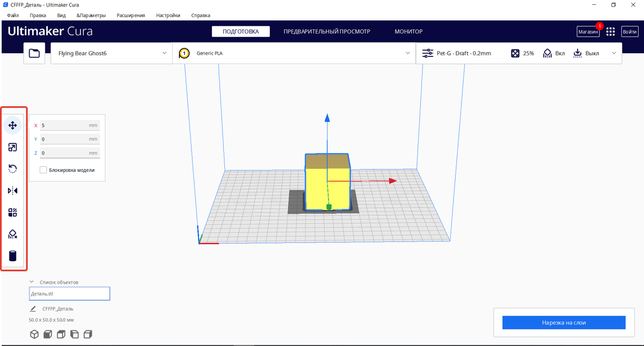Screen dimensions: 644x346
Task: Switch to the ПРЕДВАРИТЕЛЬНЫЙ ПРОСМОТР tab
Action: tap(327, 32)
